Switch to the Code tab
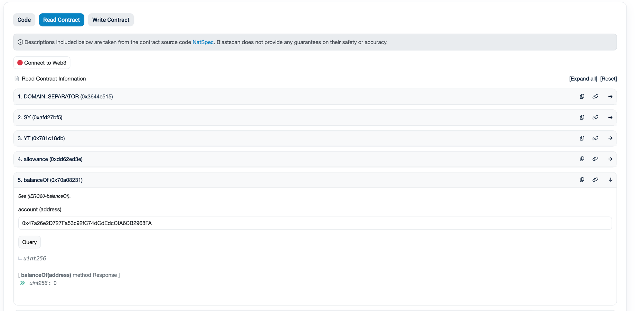 [24, 20]
